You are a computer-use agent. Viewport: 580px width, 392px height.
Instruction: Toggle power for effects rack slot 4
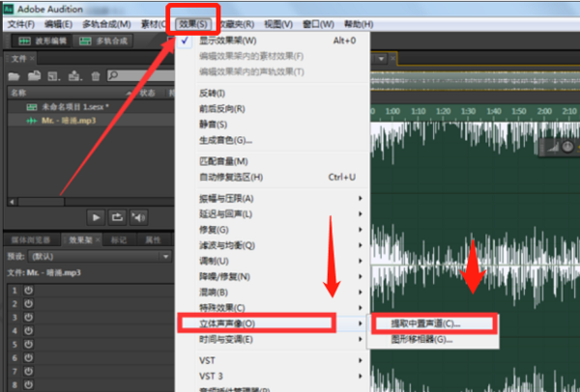28,330
